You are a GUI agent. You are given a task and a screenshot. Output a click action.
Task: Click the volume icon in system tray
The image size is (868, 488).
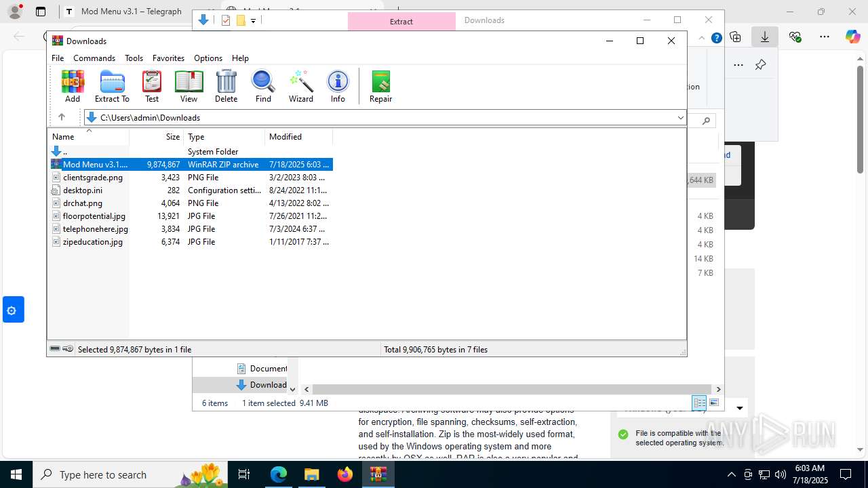[781, 474]
